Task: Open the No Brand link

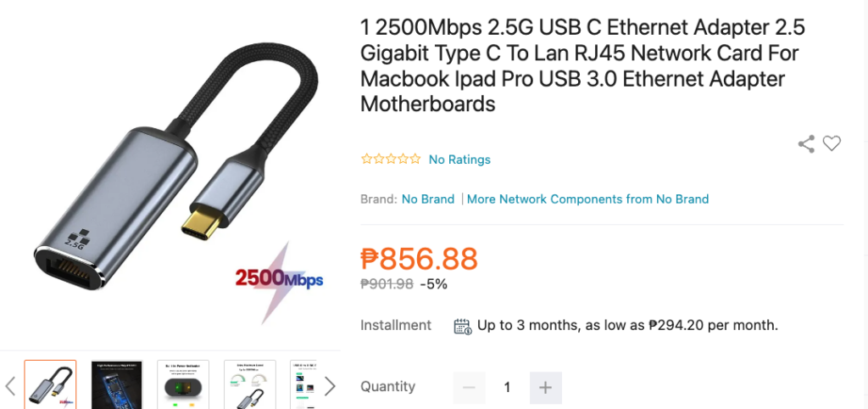Action: click(x=428, y=199)
